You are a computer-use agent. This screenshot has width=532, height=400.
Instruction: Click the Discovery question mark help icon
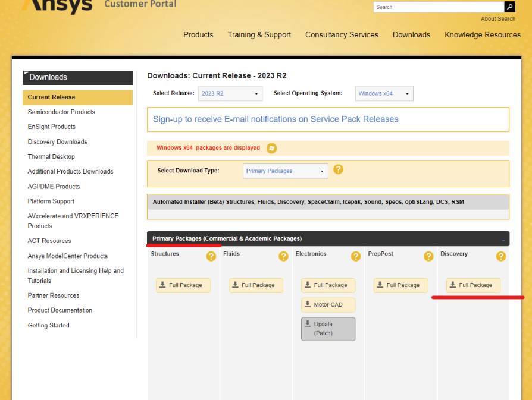click(501, 256)
